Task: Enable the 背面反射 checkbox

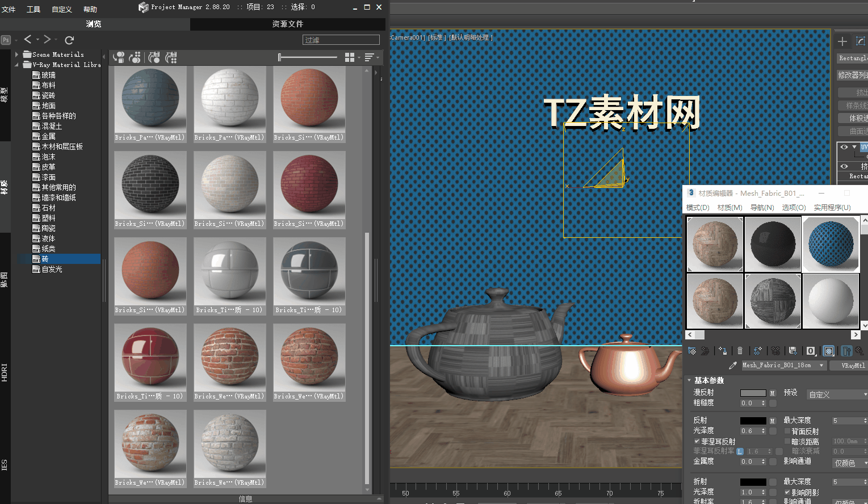Action: (787, 431)
